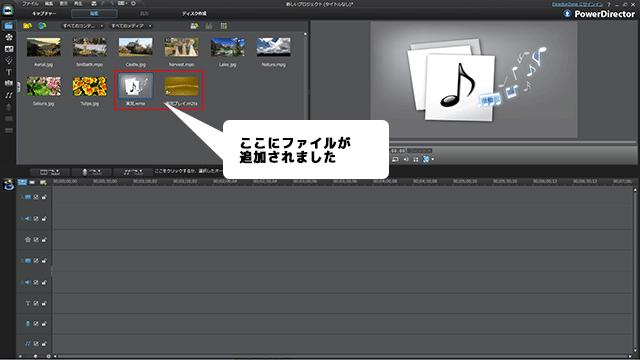Click the DirectorZone sign-in link
Viewport: 640px width, 360px height.
pyautogui.click(x=577, y=4)
